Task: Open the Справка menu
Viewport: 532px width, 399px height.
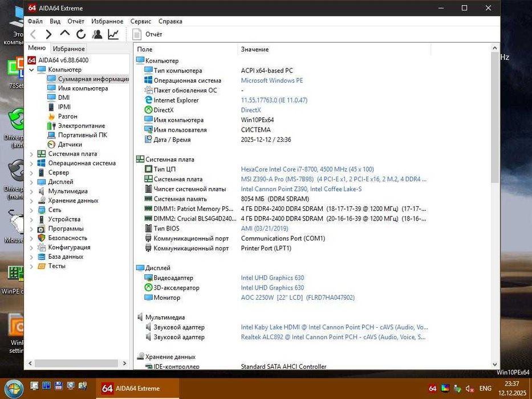Action: (170, 21)
